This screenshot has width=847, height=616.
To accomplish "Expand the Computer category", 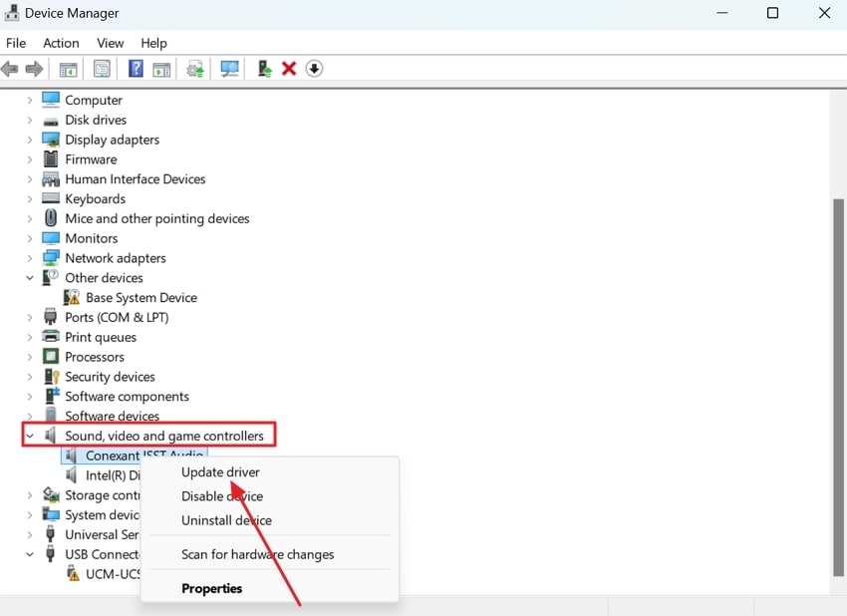I will tap(30, 100).
